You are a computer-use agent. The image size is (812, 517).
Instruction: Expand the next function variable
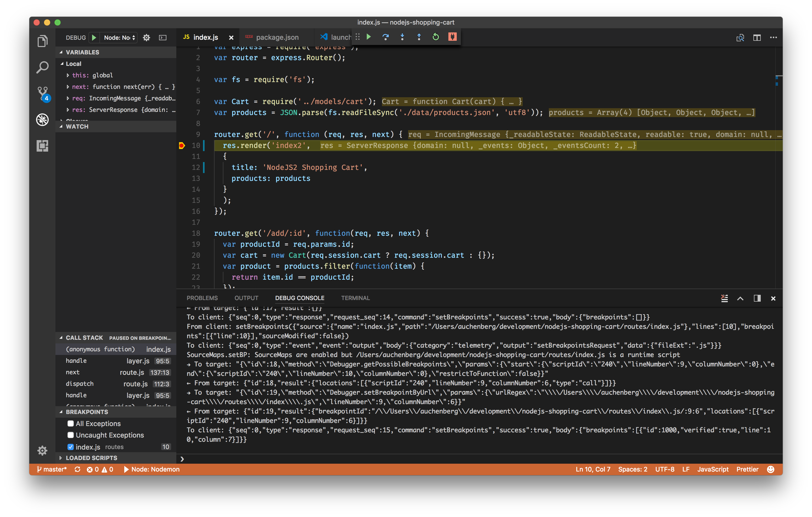pos(116,87)
